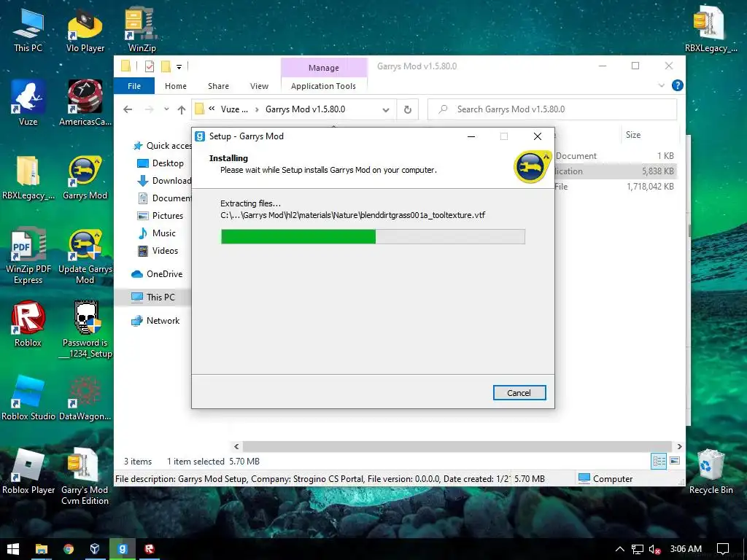Expand address bar history dropdown
This screenshot has height=560, width=747.
tap(386, 110)
